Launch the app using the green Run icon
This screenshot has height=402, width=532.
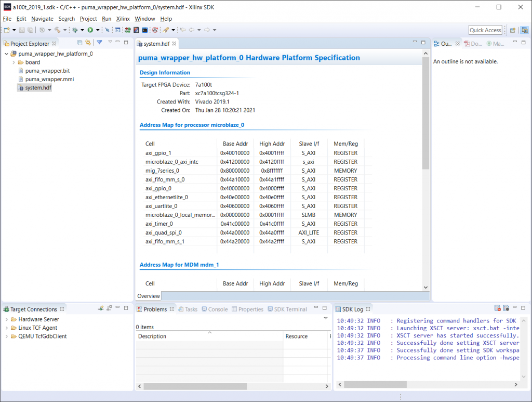[x=90, y=30]
